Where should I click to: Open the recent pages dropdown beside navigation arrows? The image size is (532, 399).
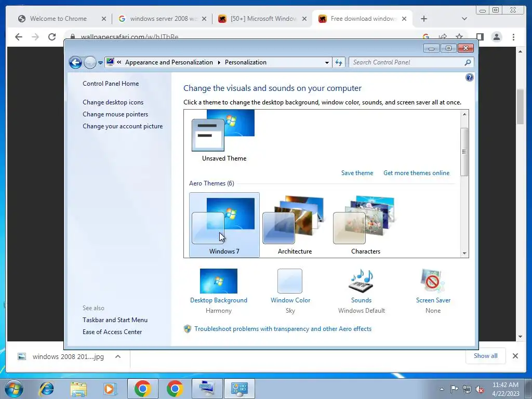pos(100,63)
